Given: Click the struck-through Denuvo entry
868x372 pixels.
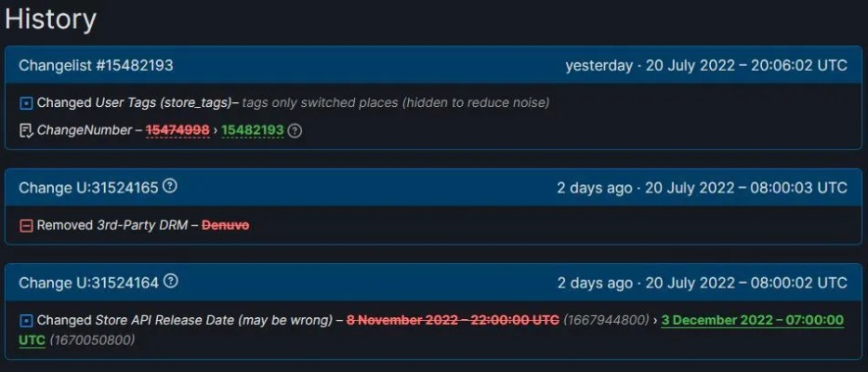Looking at the screenshot, I should [x=225, y=225].
